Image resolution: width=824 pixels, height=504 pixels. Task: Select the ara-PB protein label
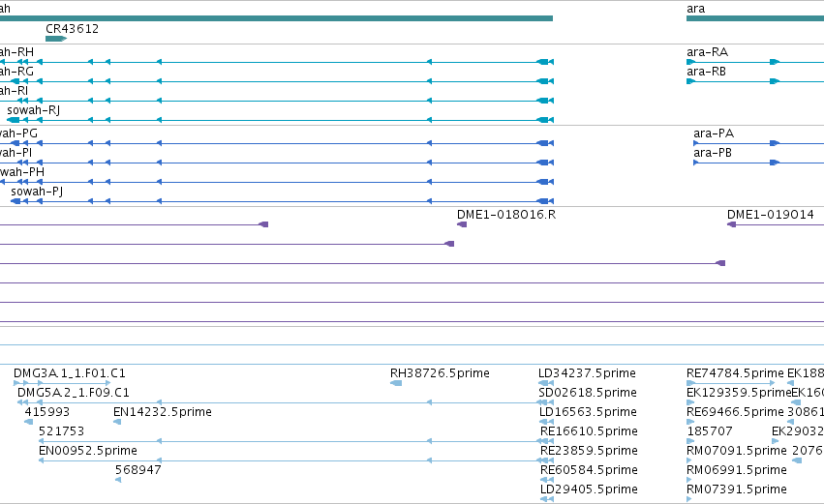click(x=713, y=153)
